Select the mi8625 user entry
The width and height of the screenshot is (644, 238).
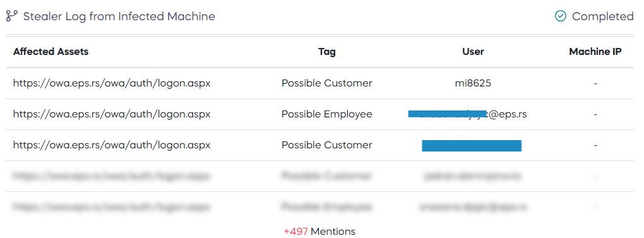point(473,83)
